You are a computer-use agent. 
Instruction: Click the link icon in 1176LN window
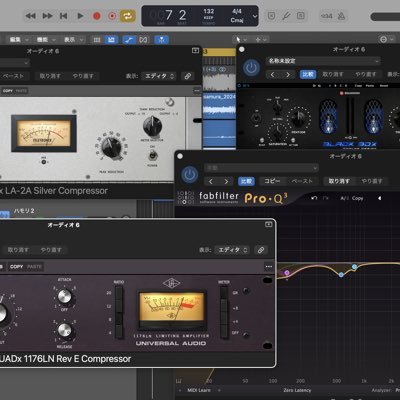[x=261, y=250]
